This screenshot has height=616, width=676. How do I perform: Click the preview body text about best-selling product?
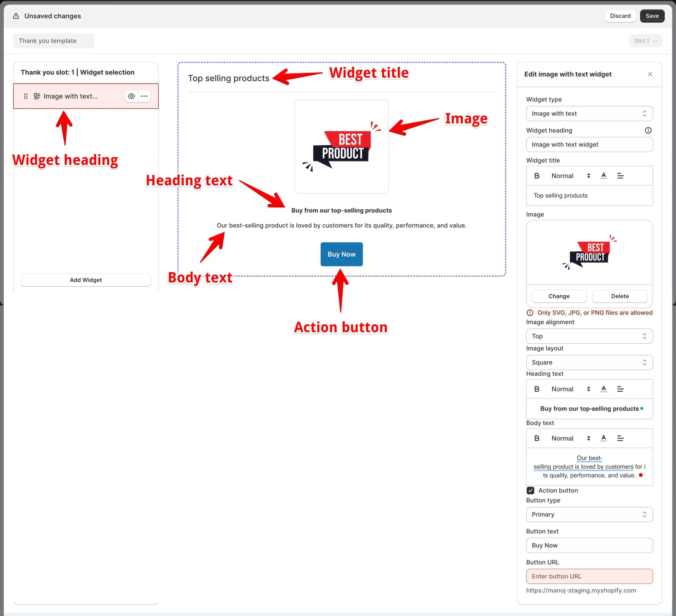(x=341, y=225)
